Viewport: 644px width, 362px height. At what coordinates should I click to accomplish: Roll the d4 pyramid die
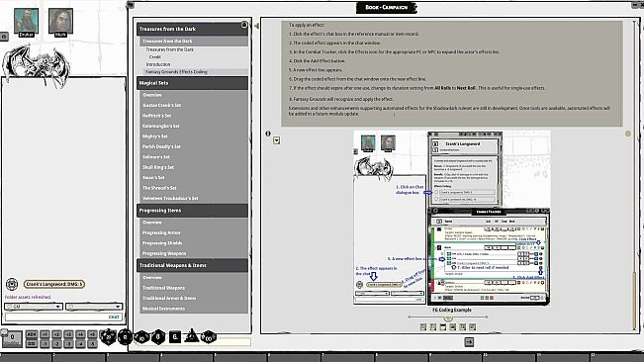click(x=191, y=336)
